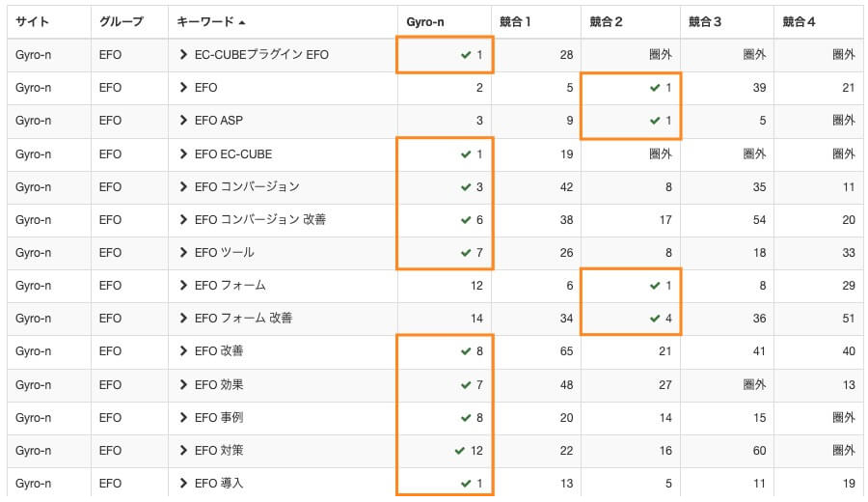The width and height of the screenshot is (868, 502).
Task: Click Gyro-n checkmark for EFO 導入
Action: (x=466, y=484)
